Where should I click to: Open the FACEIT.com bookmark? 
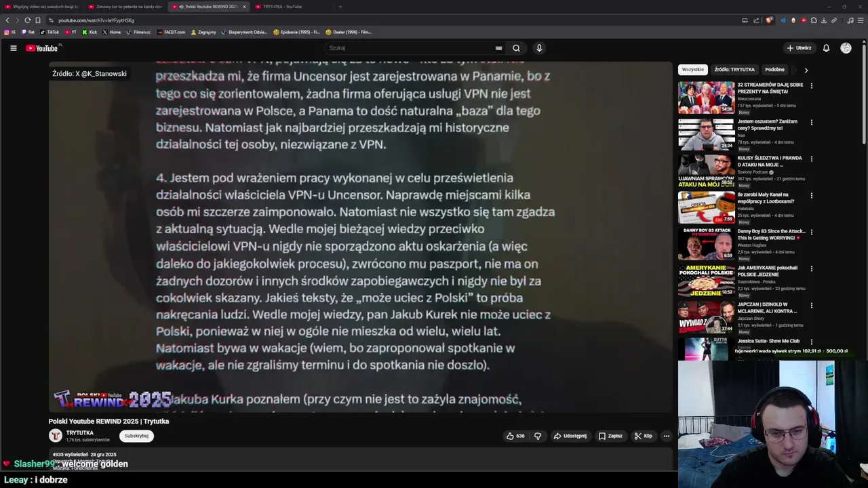(171, 32)
